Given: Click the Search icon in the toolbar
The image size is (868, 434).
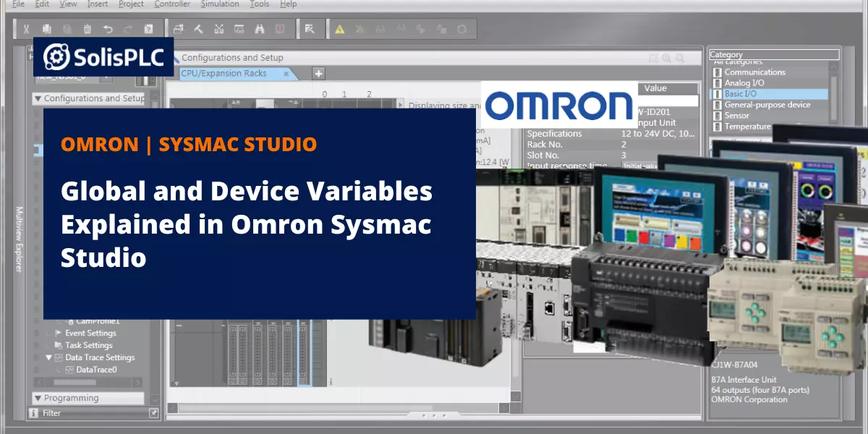Looking at the screenshot, I should point(260,29).
